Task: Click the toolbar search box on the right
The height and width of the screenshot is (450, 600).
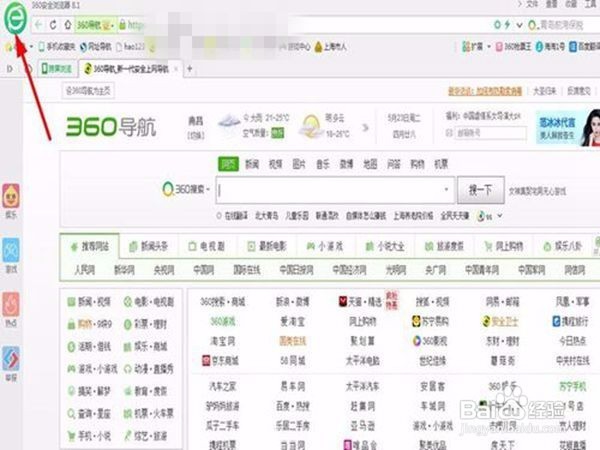Action: click(x=562, y=25)
